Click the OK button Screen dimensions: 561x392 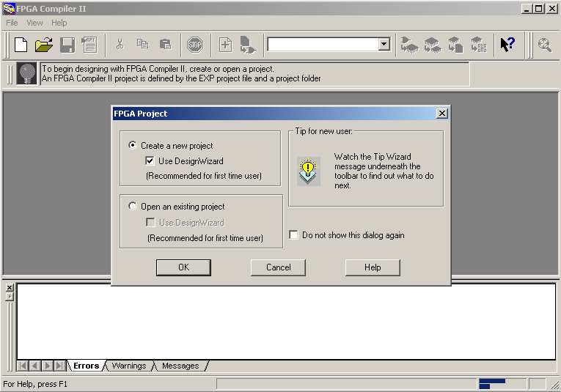183,267
